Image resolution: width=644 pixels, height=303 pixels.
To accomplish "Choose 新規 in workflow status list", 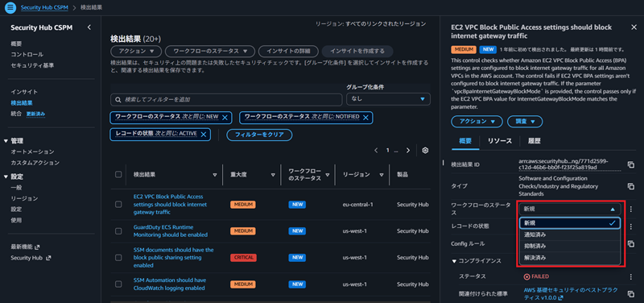I will [569, 223].
